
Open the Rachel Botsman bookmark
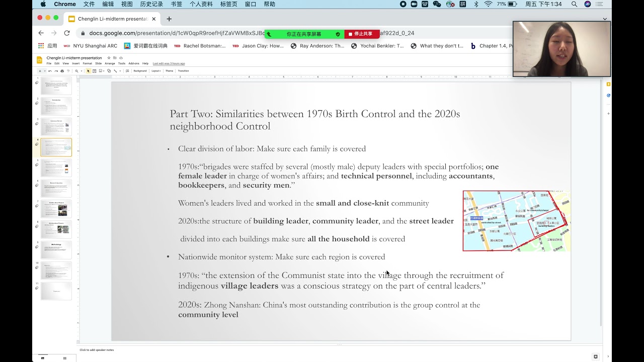point(200,46)
